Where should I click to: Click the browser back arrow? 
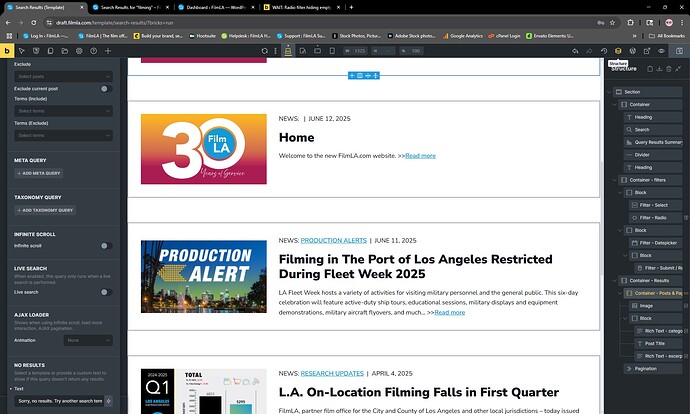[x=9, y=20]
